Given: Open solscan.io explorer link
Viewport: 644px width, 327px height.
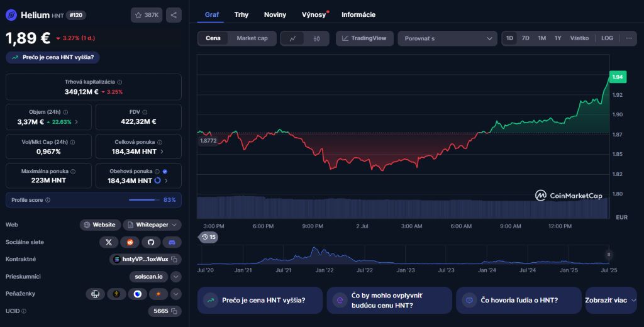Looking at the screenshot, I should [148, 277].
